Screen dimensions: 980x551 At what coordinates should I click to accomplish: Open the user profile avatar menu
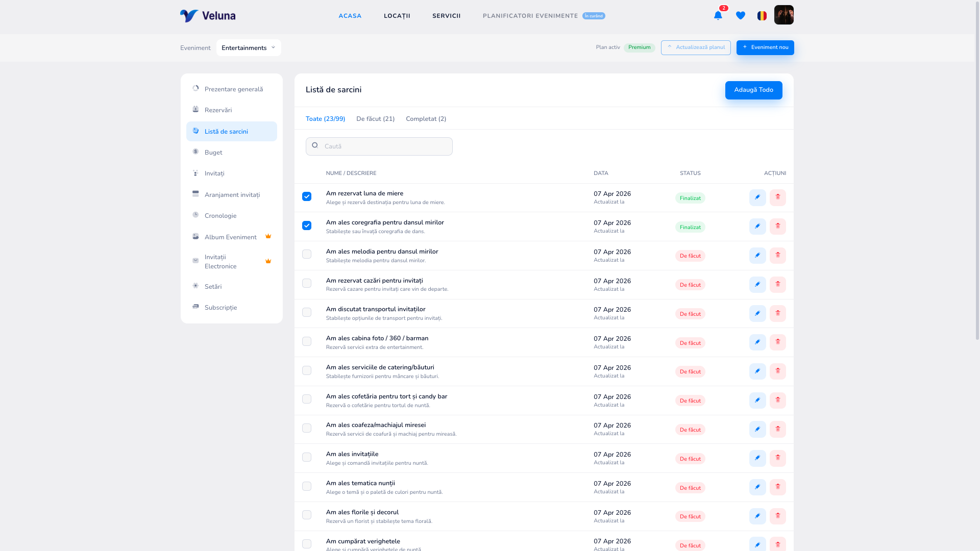click(784, 15)
